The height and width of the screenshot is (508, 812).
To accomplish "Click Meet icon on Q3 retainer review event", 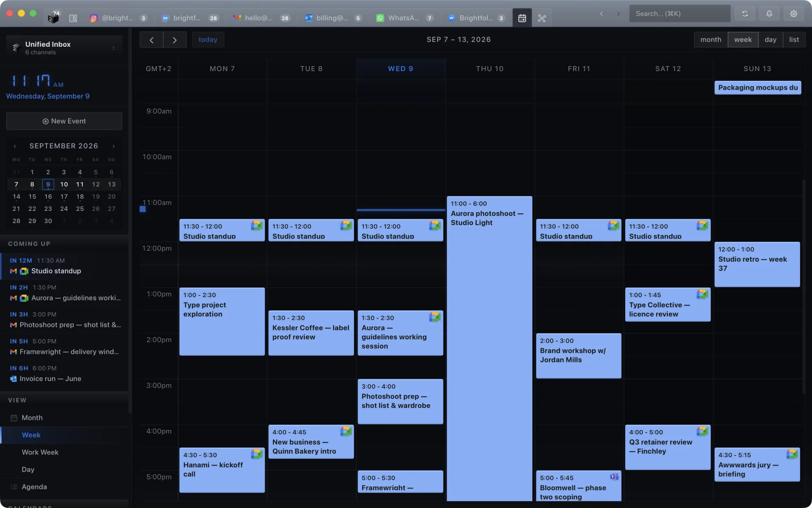I will [x=702, y=431].
